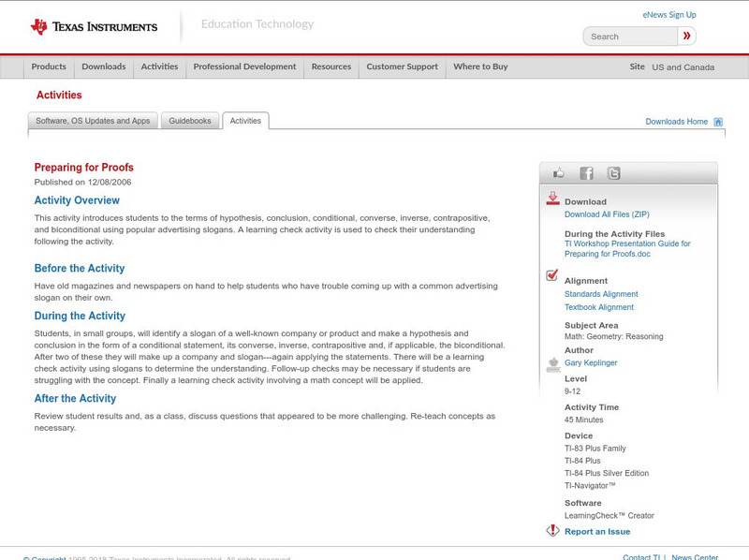
Task: Click Education Technology header text
Action: (257, 24)
